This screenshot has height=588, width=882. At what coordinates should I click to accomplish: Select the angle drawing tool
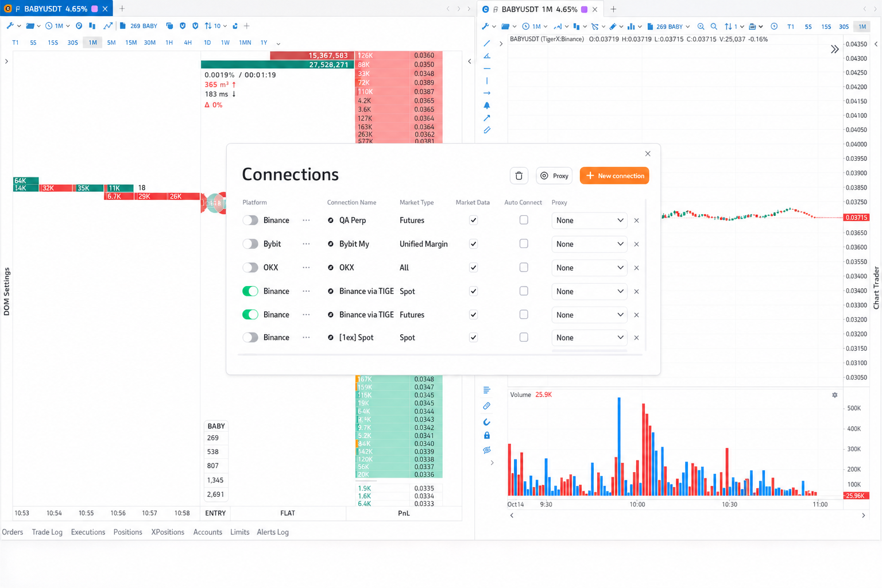[x=487, y=56]
